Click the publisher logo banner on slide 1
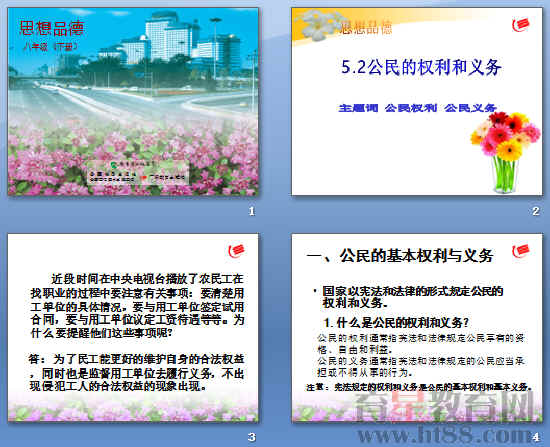The image size is (550, 447). [139, 173]
